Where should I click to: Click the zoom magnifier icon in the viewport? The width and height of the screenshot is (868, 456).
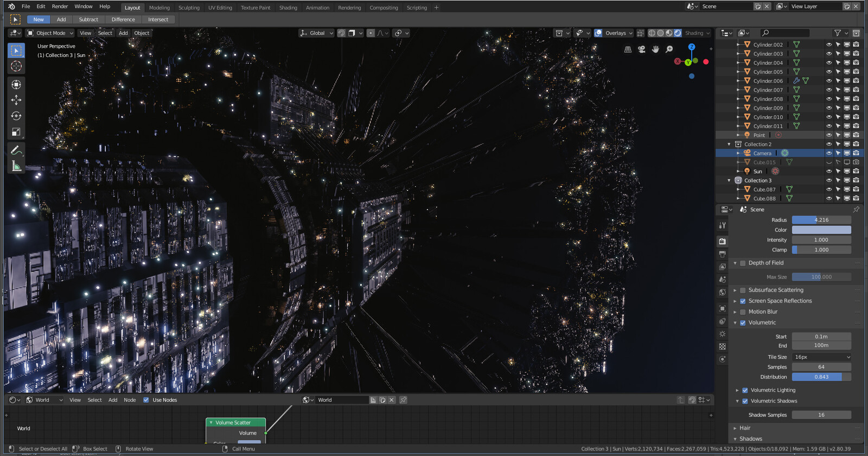pos(669,49)
